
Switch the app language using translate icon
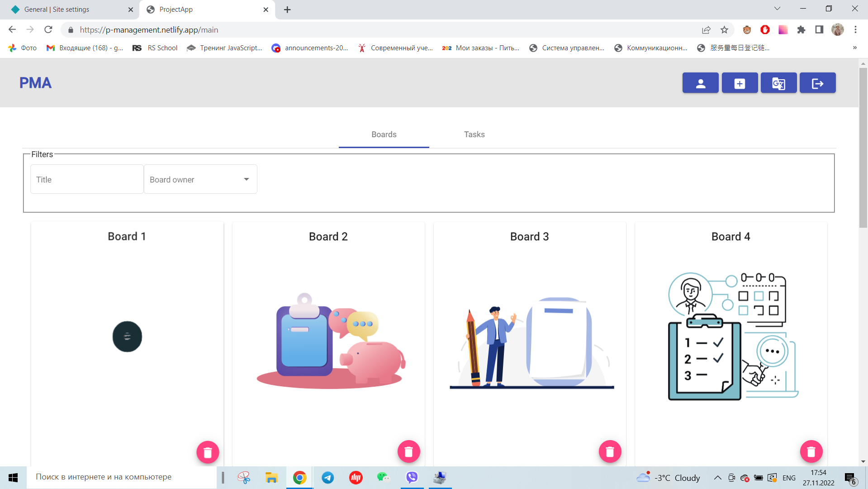(778, 83)
